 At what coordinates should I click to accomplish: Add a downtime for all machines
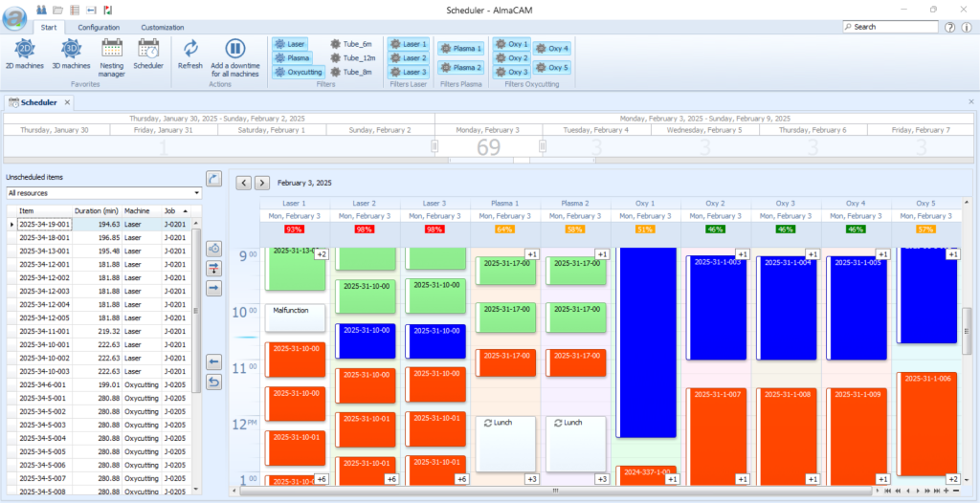(234, 55)
